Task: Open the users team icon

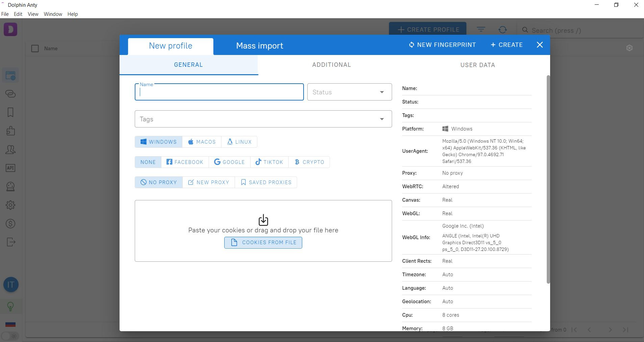Action: pyautogui.click(x=10, y=149)
